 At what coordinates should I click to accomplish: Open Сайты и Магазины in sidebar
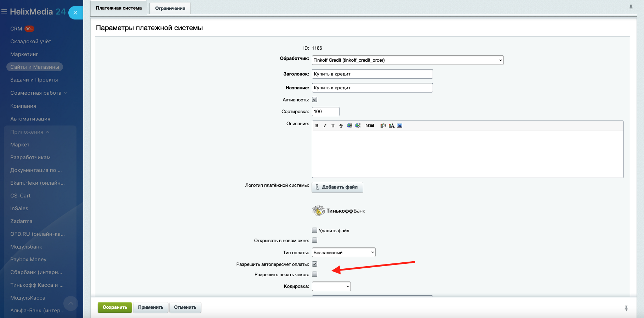(35, 67)
